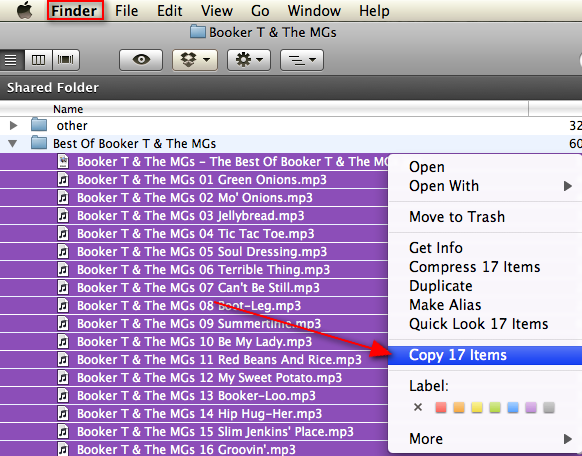Click the music icon for 15 Slim Jenkins' Place.mp3
This screenshot has width=582, height=456.
(63, 432)
